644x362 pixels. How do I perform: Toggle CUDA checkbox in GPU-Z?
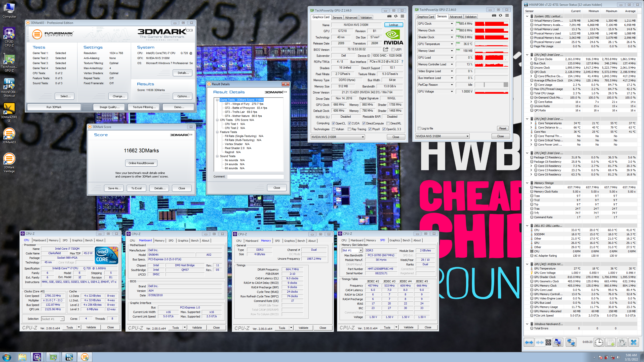pos(349,123)
